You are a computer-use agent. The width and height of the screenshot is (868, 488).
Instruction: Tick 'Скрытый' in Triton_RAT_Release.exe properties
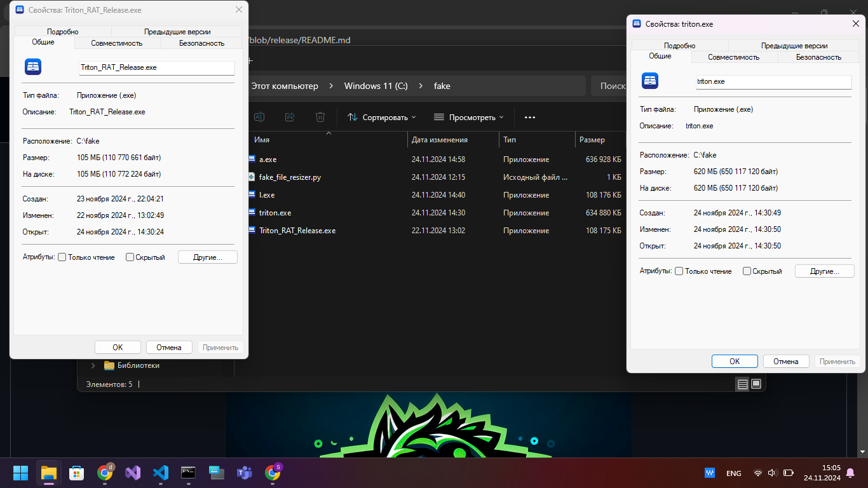(x=130, y=257)
